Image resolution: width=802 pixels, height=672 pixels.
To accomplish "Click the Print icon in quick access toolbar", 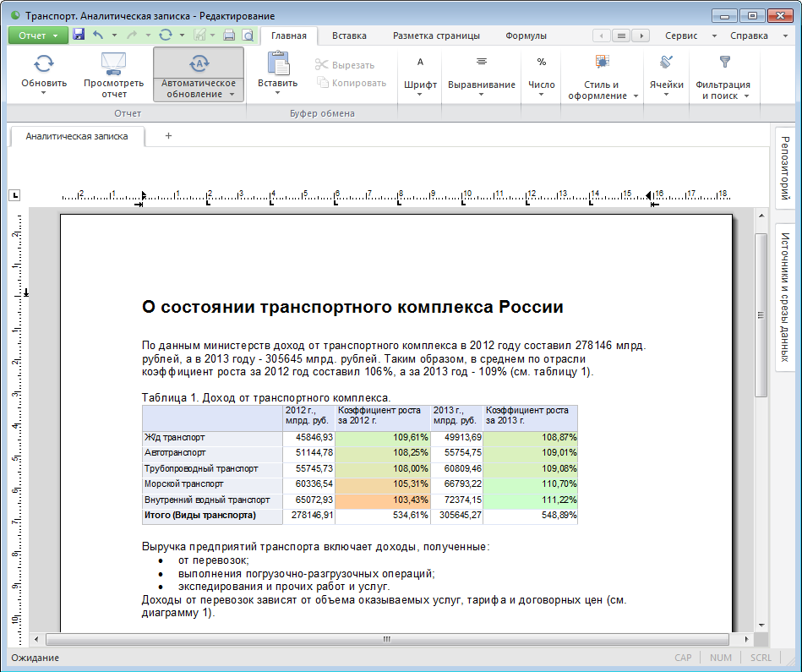I will coord(228,36).
